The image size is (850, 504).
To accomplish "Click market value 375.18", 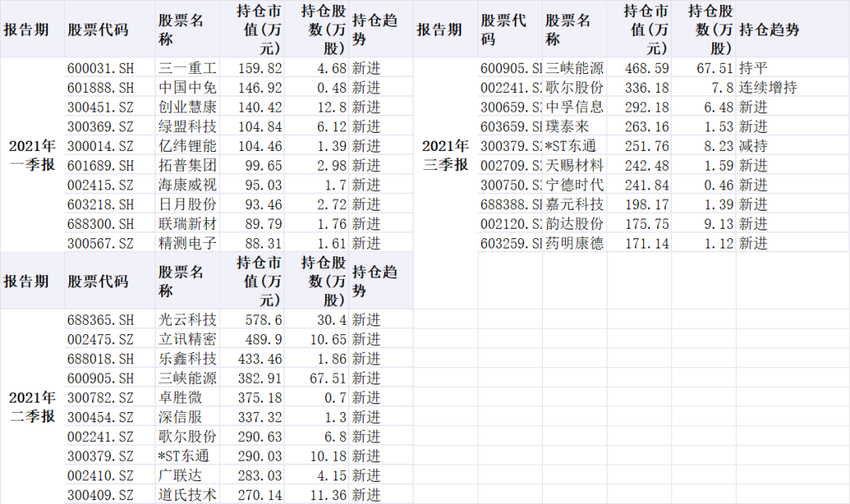I will click(260, 398).
